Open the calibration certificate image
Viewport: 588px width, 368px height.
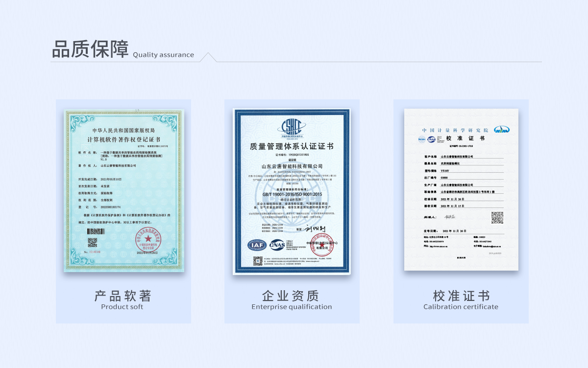coord(461,189)
